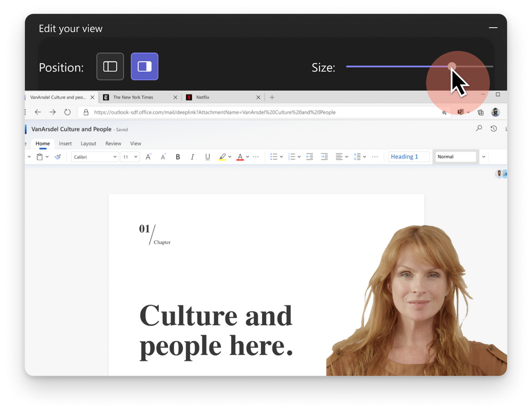The width and height of the screenshot is (532, 412).
Task: Click the lock site info icon
Action: [86, 112]
